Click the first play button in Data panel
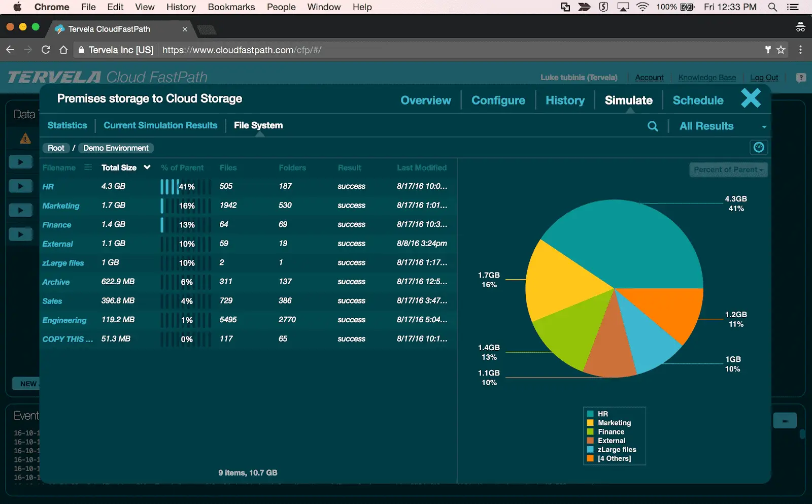812x504 pixels. coord(21,162)
